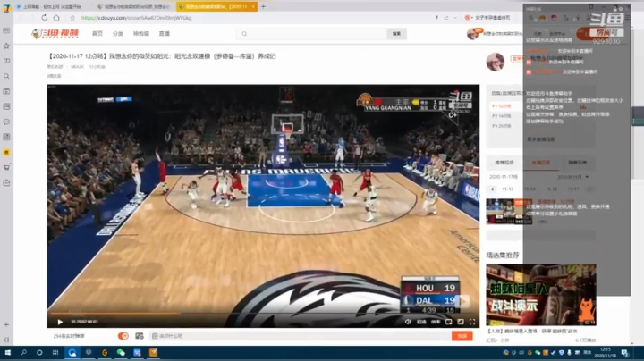Toggle web fullscreen icon in the player

pyautogui.click(x=461, y=322)
